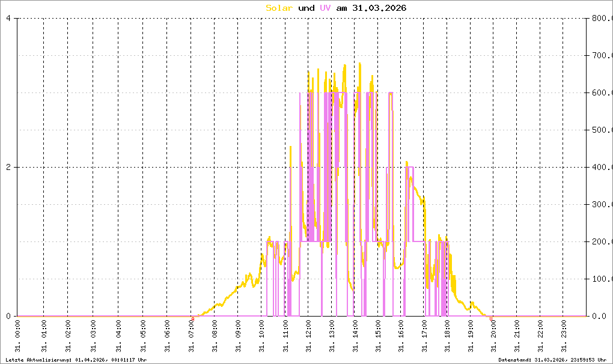Click the left axis value '4'

coord(8,18)
